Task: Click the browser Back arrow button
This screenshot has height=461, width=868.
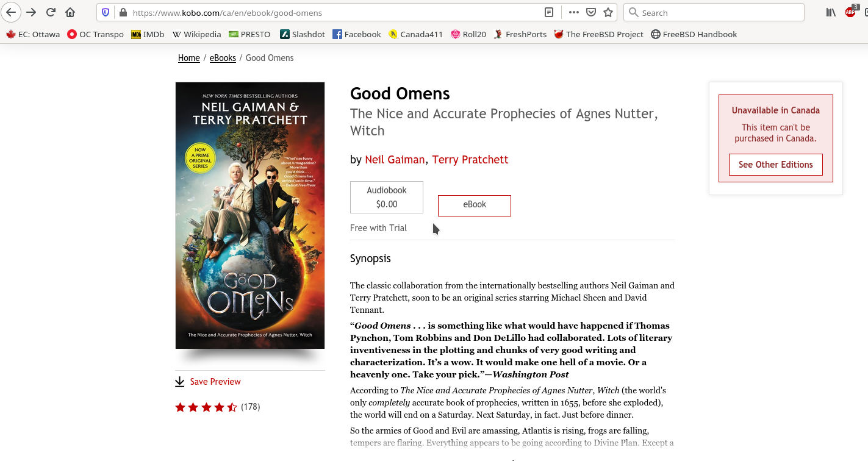Action: 12,12
